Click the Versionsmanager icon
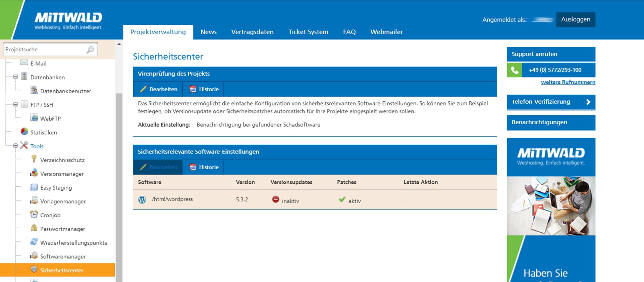The height and width of the screenshot is (282, 644). (x=34, y=173)
